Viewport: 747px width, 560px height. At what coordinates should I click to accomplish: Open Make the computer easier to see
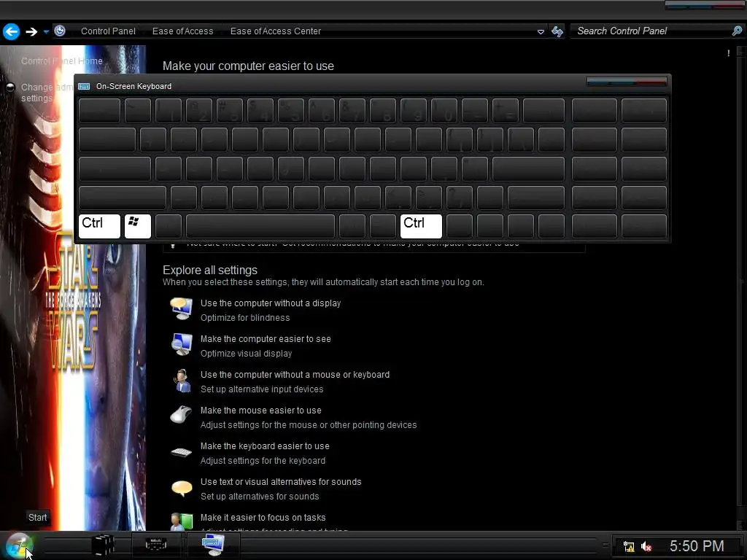(266, 339)
